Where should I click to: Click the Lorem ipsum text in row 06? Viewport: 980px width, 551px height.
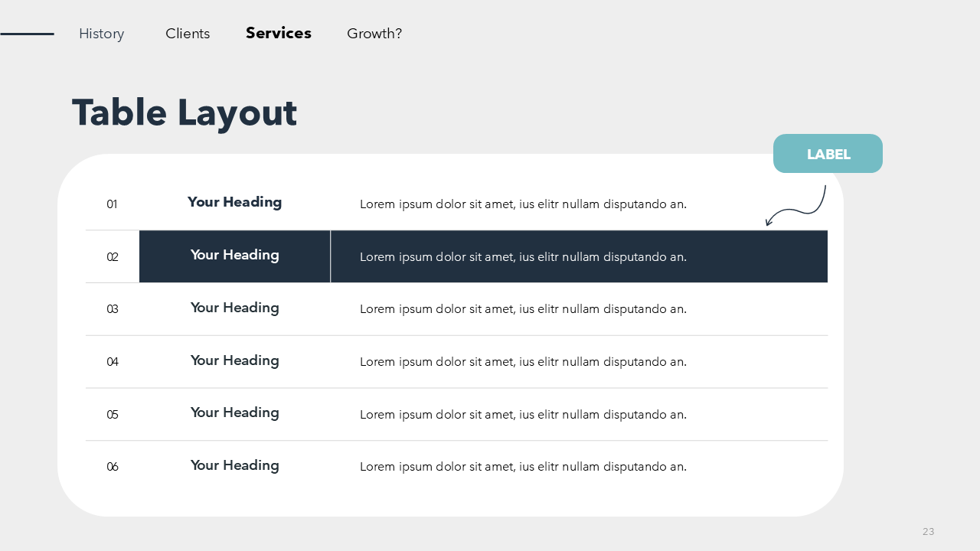point(523,467)
